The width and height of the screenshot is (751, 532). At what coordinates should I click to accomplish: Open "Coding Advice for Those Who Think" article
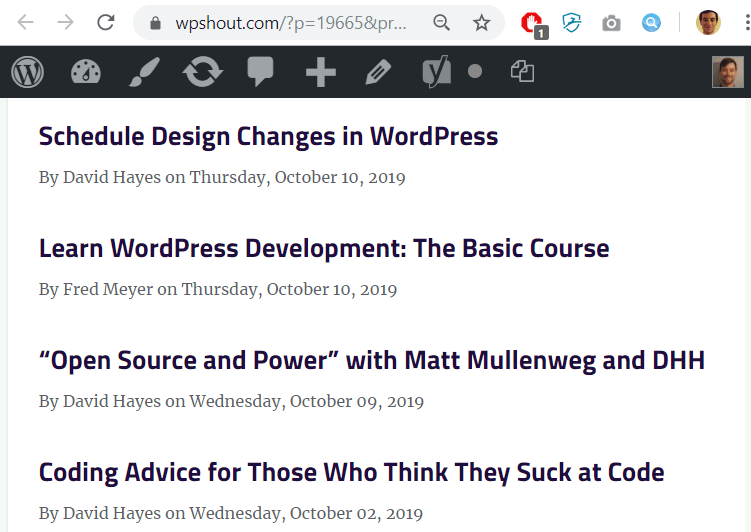pyautogui.click(x=351, y=472)
